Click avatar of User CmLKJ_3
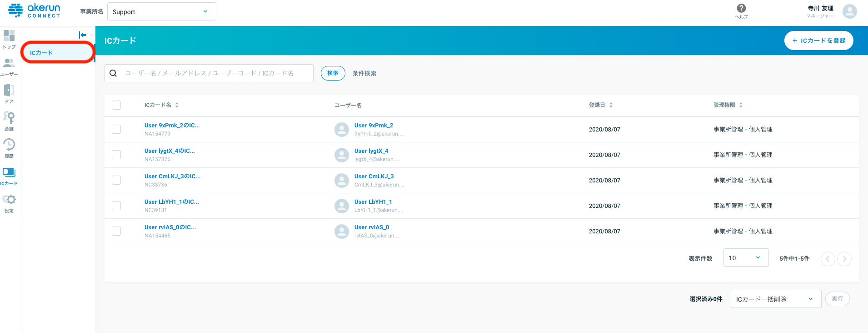Screen dimensions: 868x333 pyautogui.click(x=342, y=181)
